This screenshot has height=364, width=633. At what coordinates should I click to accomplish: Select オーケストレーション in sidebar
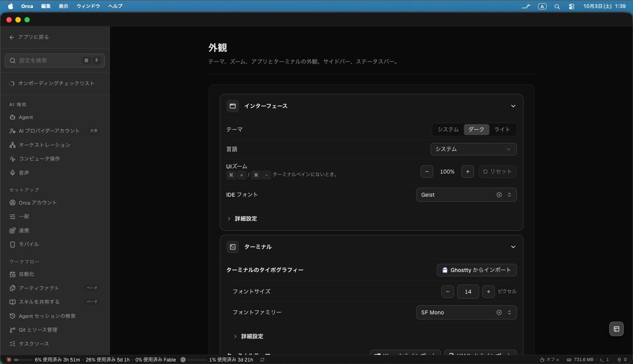click(54, 145)
